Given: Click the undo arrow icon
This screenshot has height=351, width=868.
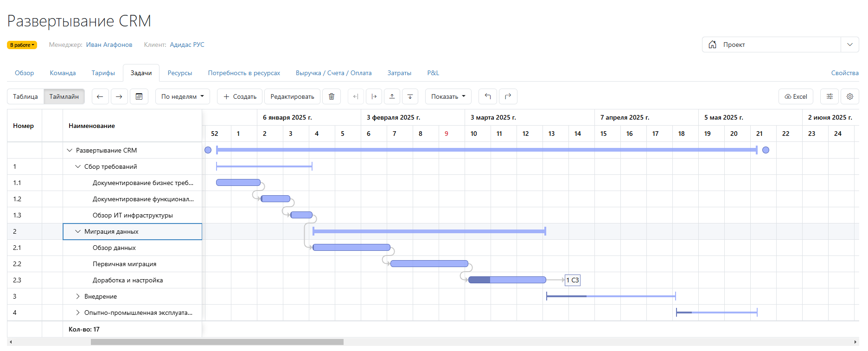Looking at the screenshot, I should point(488,96).
